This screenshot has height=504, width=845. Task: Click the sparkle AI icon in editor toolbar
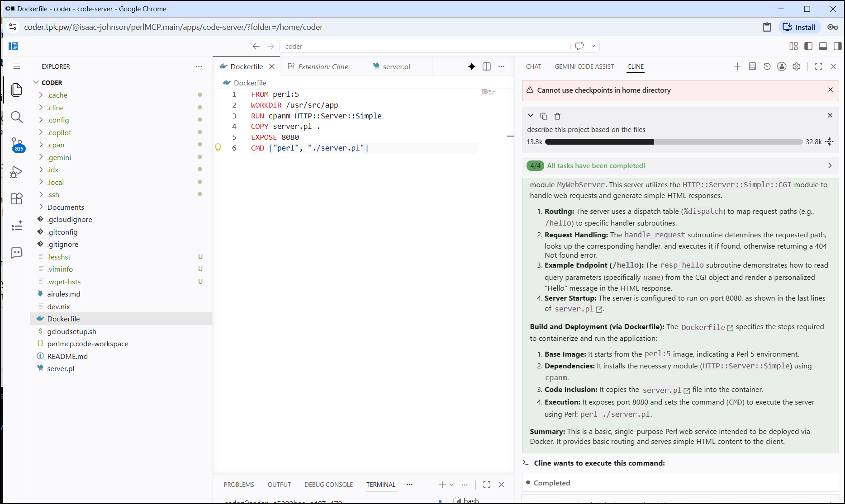click(472, 66)
